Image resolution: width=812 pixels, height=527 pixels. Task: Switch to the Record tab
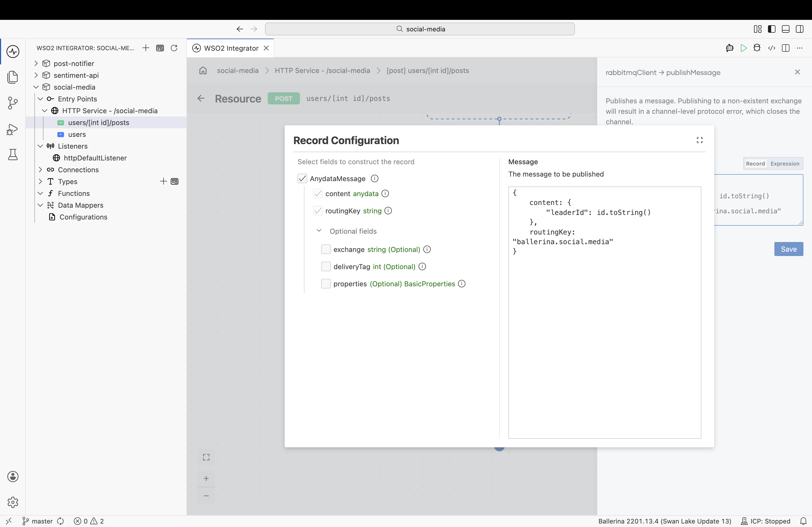755,164
